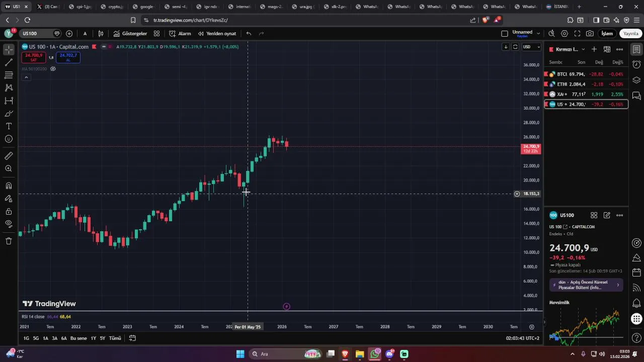Choose the chart patterns drawing tool
The height and width of the screenshot is (362, 644).
[x=9, y=87]
